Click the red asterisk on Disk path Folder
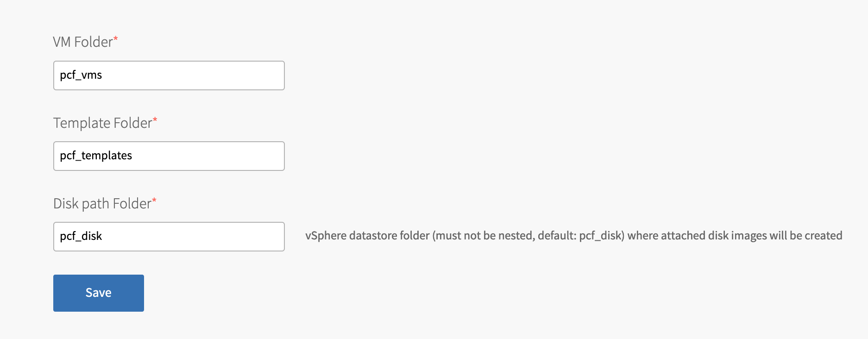Viewport: 868px width, 339px height. (x=154, y=201)
